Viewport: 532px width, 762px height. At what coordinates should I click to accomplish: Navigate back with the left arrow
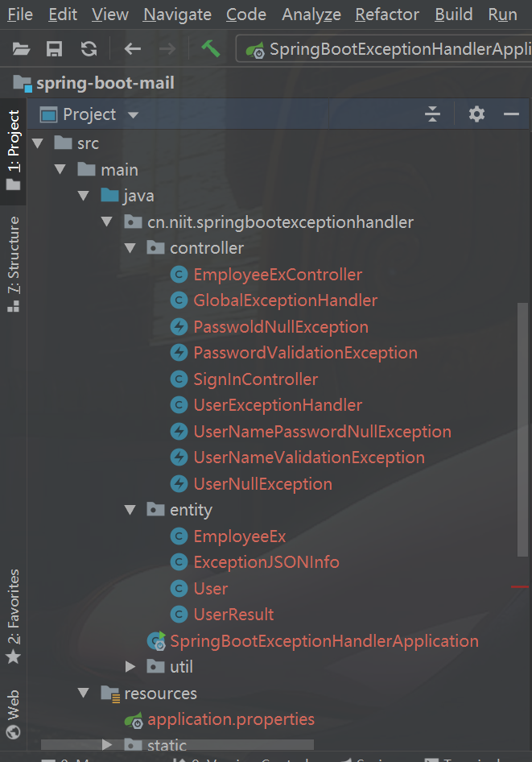point(133,49)
